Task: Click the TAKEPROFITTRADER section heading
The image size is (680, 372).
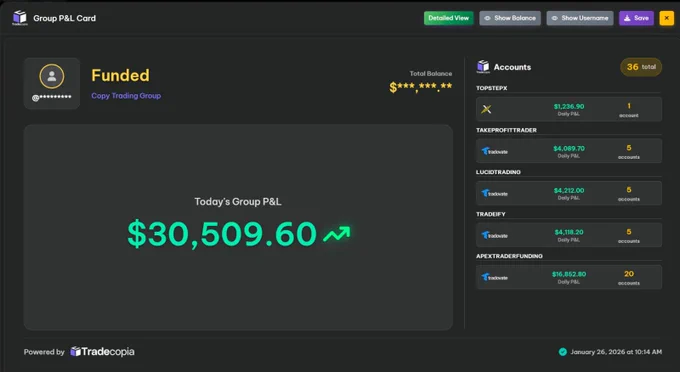Action: (506, 130)
